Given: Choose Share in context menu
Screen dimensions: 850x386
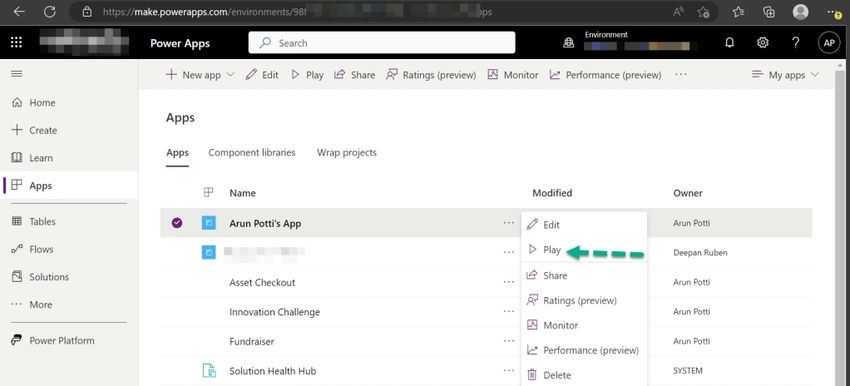Looking at the screenshot, I should pyautogui.click(x=584, y=275).
